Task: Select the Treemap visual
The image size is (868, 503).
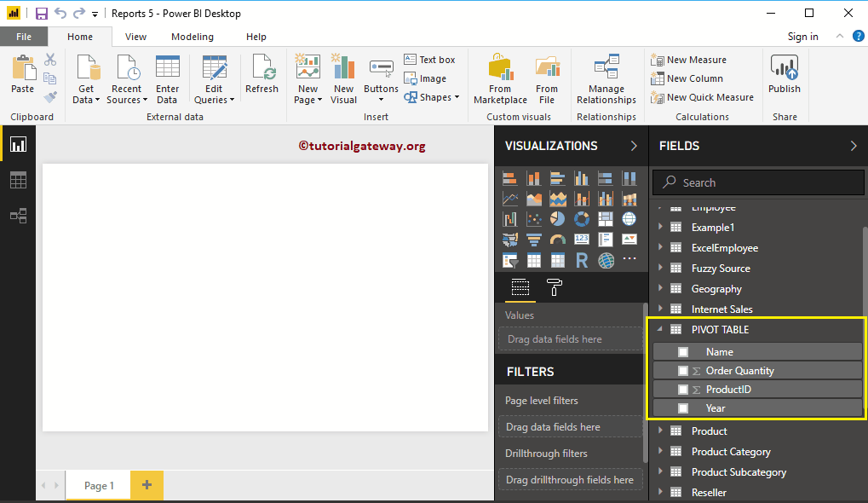Action: click(x=606, y=219)
